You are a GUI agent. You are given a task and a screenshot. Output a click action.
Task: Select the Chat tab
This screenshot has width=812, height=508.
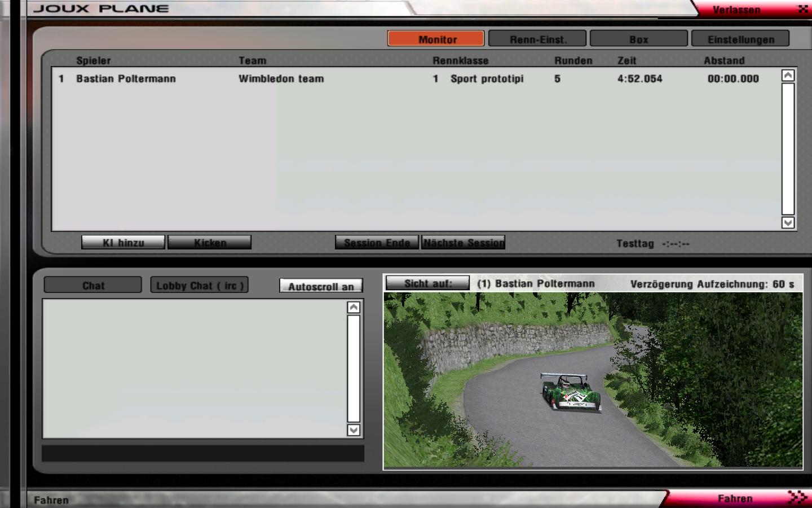(x=93, y=286)
